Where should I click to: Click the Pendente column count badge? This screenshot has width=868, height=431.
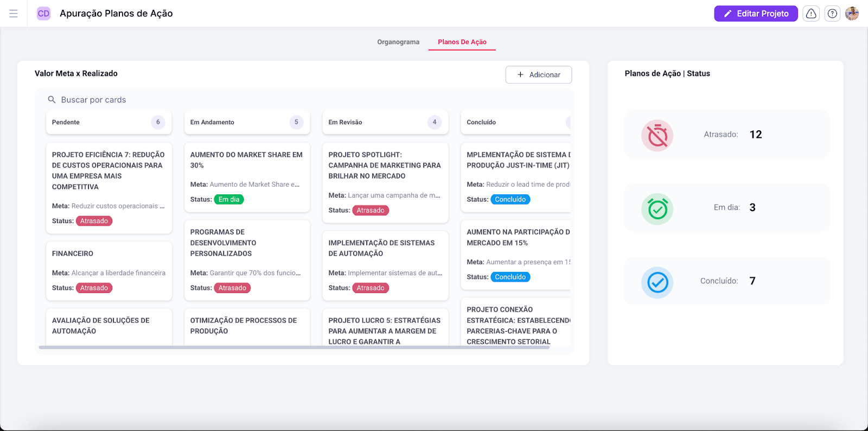tap(158, 122)
